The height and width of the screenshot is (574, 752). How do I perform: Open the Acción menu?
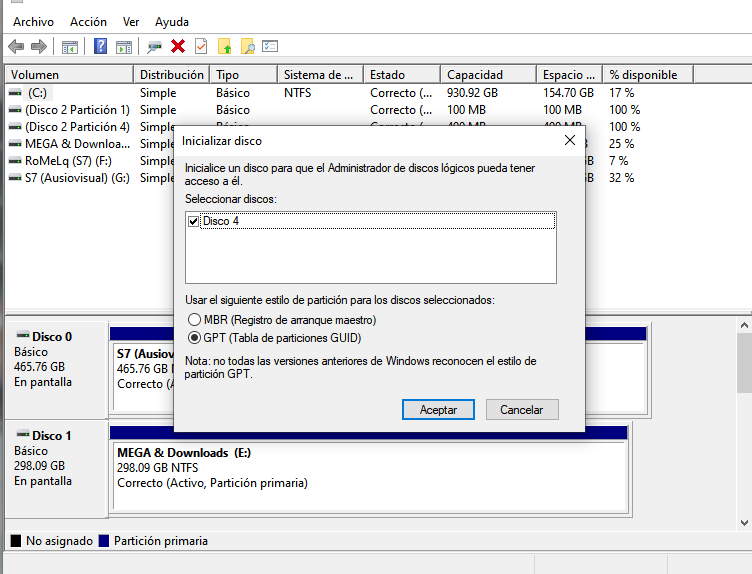tap(88, 21)
